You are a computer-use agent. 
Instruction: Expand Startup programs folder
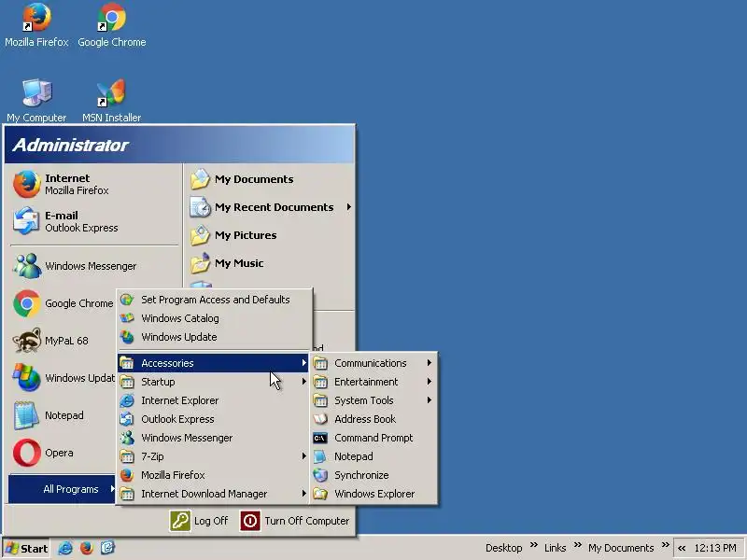(214, 382)
